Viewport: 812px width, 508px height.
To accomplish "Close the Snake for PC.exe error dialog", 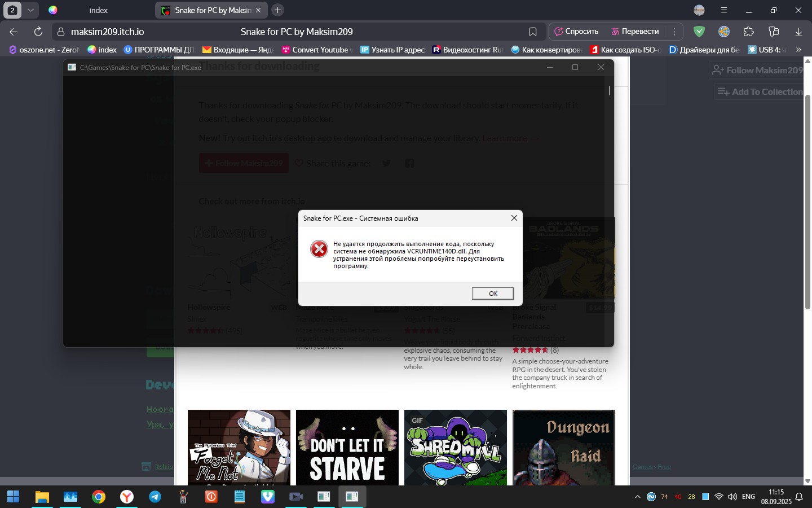I will coord(514,218).
